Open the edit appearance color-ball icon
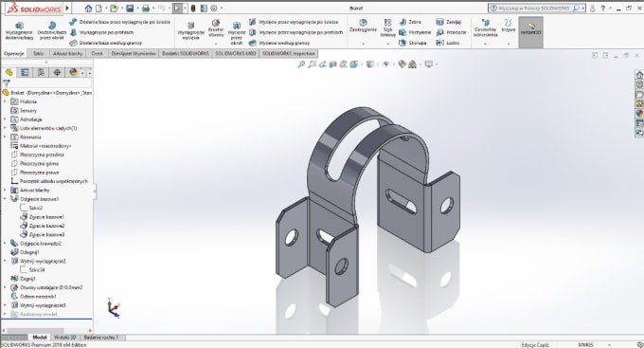Screen dimensions: 644x348 pyautogui.click(x=402, y=64)
